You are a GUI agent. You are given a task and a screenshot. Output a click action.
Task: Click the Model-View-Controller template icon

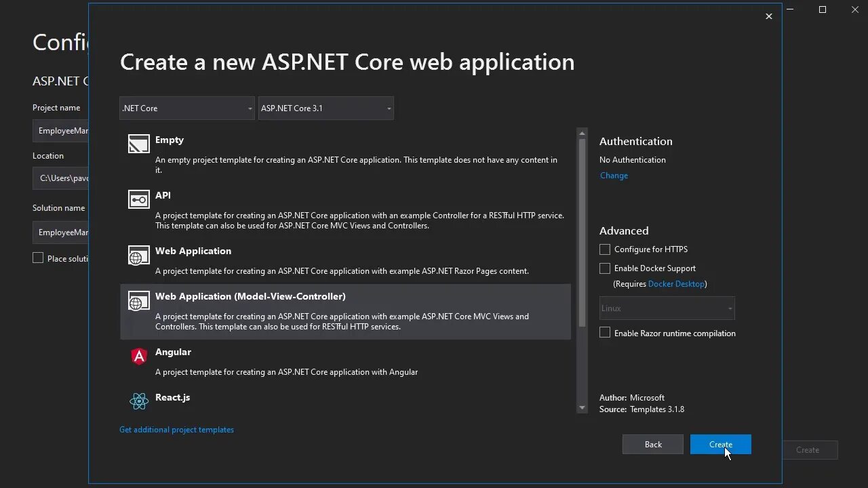139,301
